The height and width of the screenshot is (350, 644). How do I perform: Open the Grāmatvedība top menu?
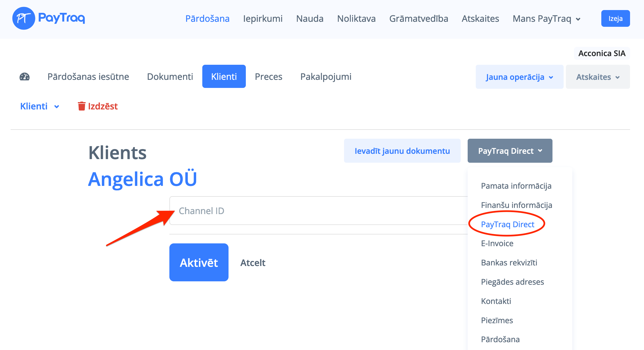tap(419, 19)
